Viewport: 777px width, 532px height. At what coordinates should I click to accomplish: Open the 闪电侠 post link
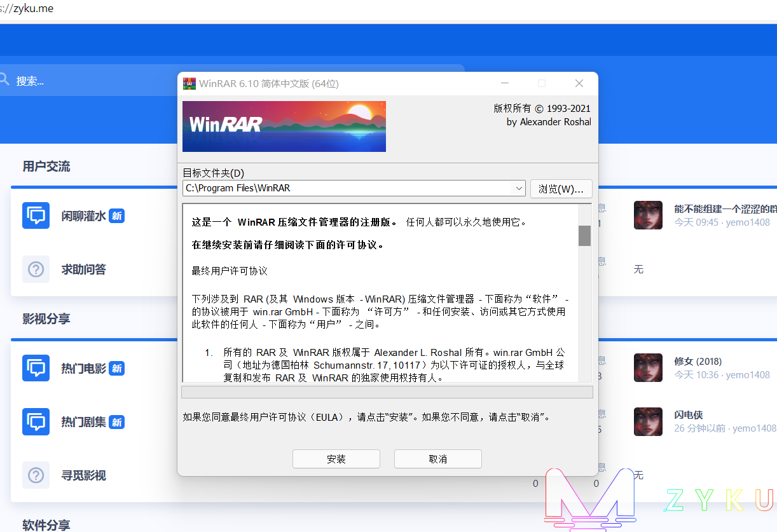click(x=689, y=414)
